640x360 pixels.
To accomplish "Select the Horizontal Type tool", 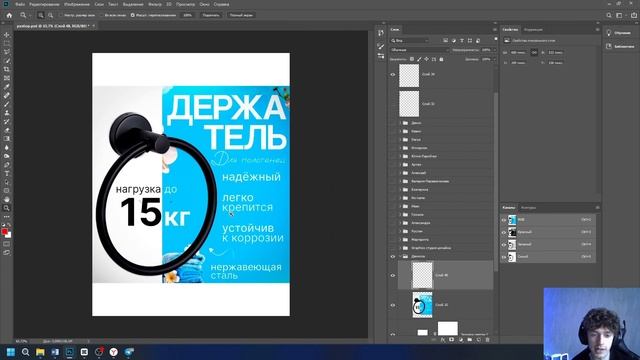I will [x=7, y=173].
